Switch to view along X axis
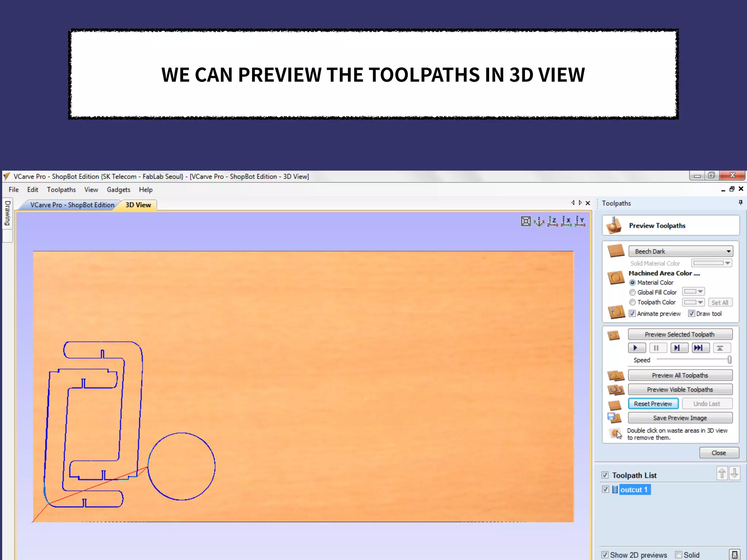This screenshot has height=560, width=747. 566,221
